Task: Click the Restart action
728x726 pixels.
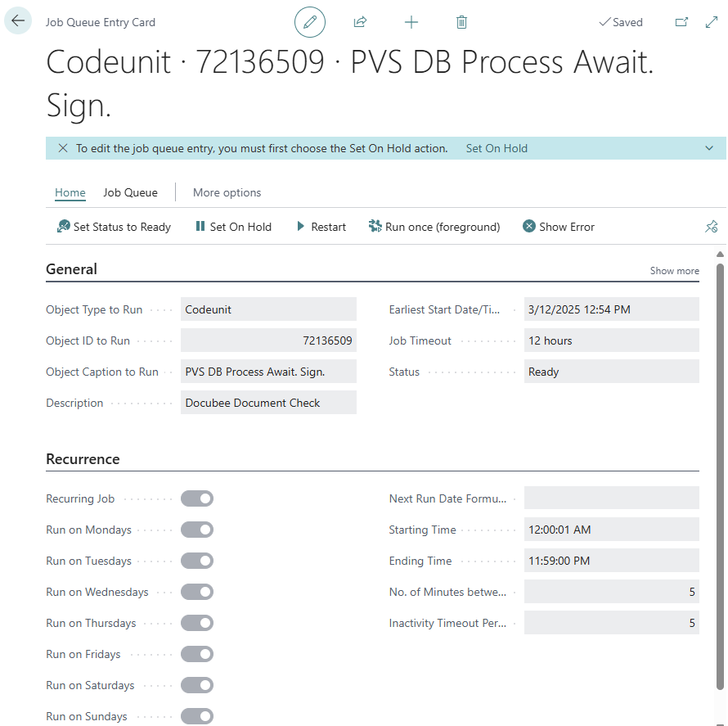Action: (321, 227)
